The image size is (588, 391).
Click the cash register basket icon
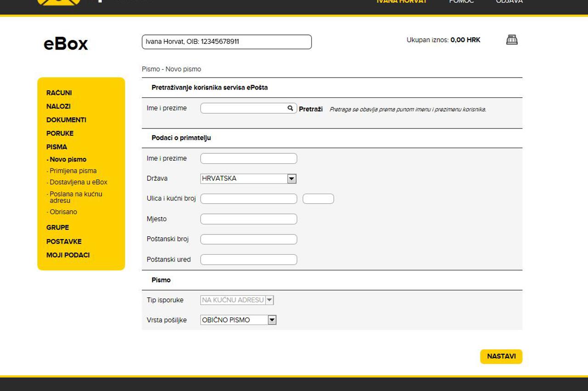(x=512, y=40)
